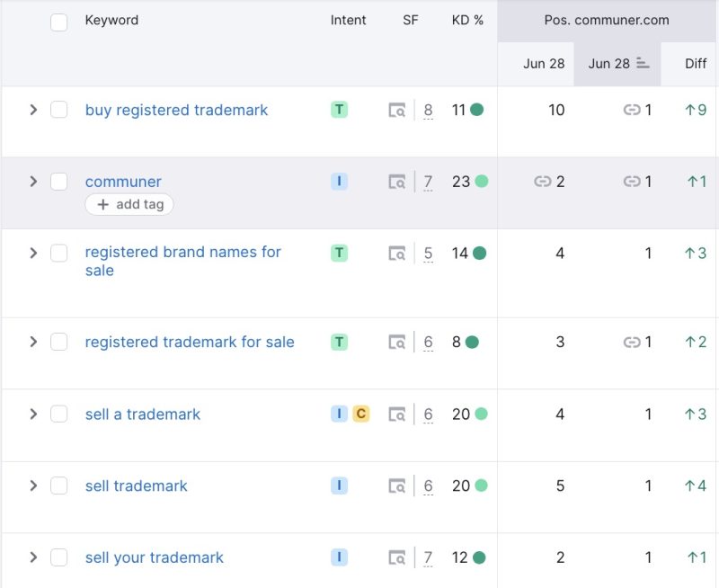Open the sell a trademark keyword link
This screenshot has width=719, height=588.
pos(143,414)
